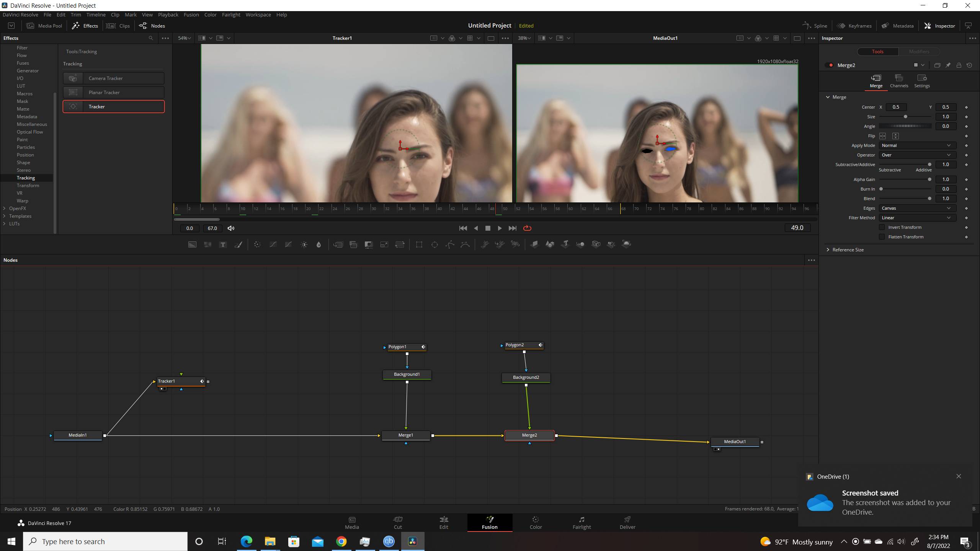
Task: Select the Planar Tracker tool
Action: 114,92
